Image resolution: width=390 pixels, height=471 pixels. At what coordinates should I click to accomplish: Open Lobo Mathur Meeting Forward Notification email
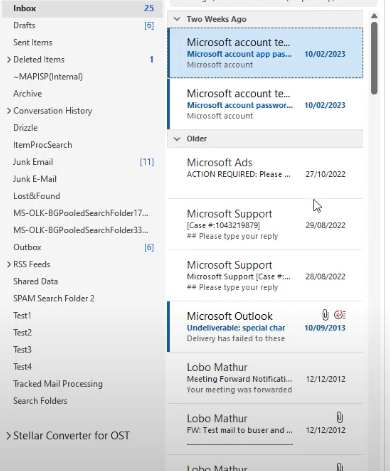(265, 378)
